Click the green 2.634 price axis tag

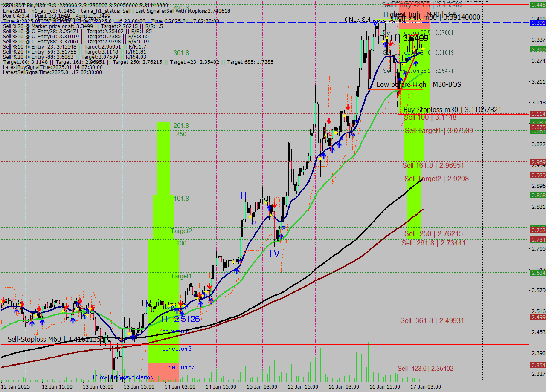538,273
